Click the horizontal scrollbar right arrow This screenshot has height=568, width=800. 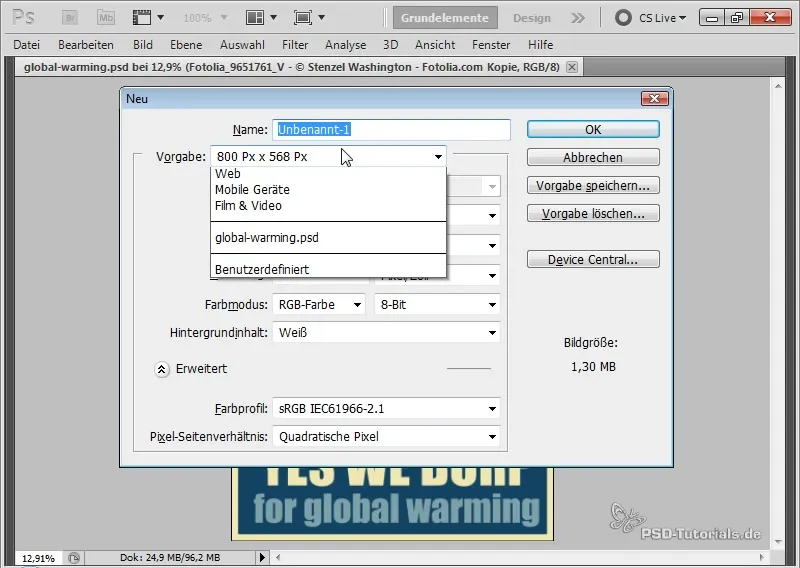pos(762,557)
